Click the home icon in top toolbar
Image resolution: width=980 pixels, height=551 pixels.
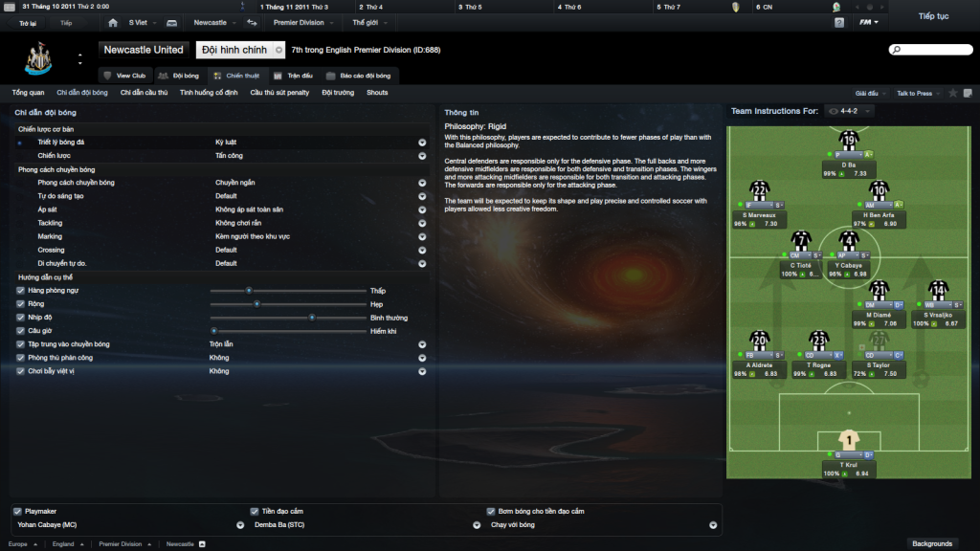pyautogui.click(x=113, y=23)
